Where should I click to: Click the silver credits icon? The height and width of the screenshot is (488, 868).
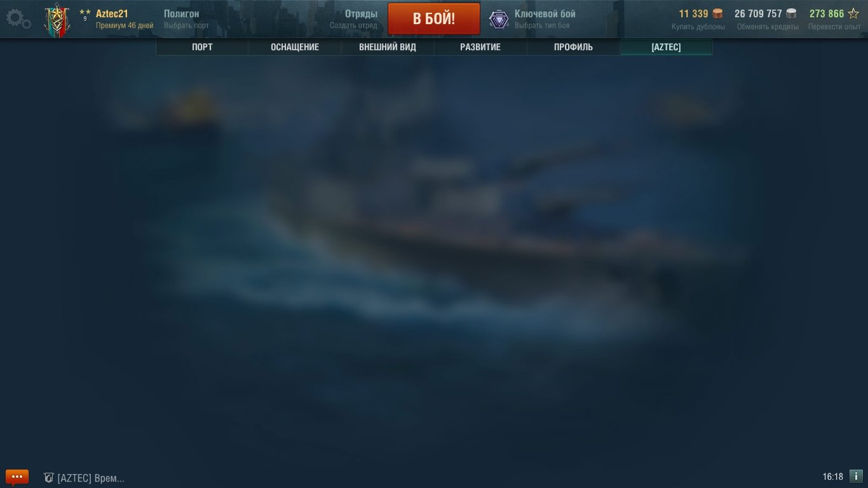click(791, 14)
